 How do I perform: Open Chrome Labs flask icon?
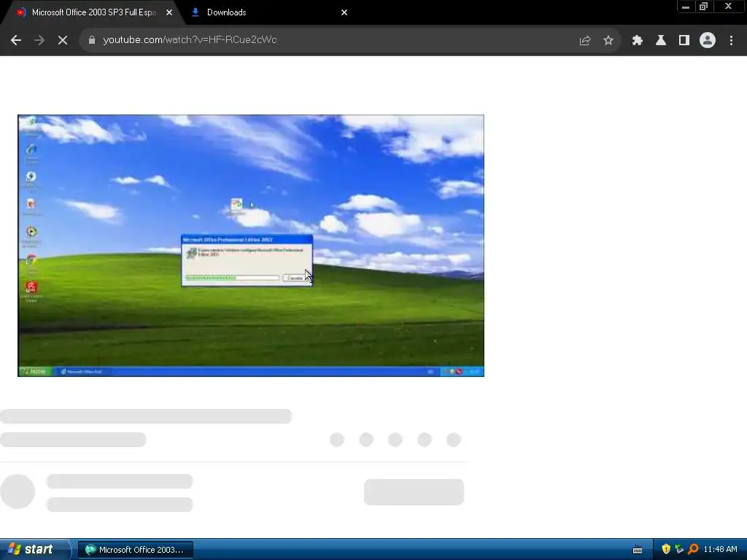661,41
